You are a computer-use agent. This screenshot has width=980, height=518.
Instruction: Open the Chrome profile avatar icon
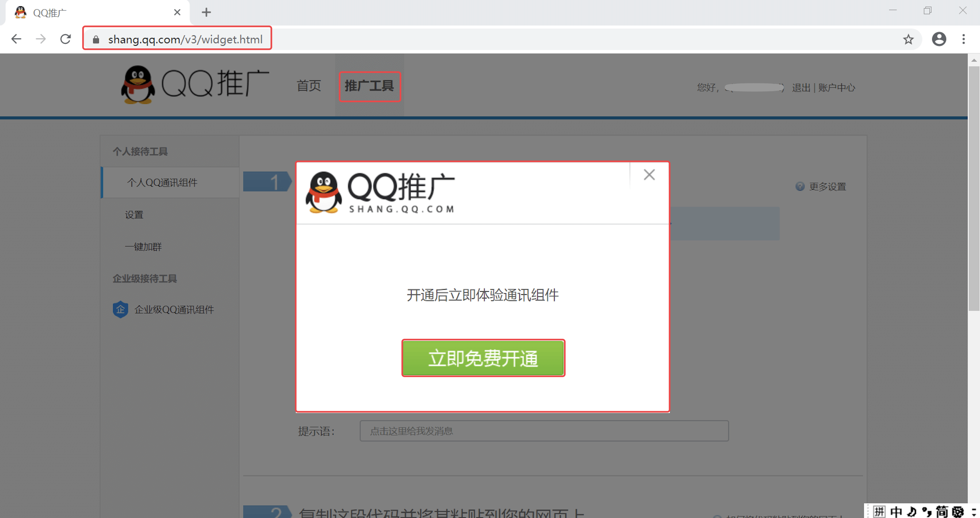click(939, 39)
